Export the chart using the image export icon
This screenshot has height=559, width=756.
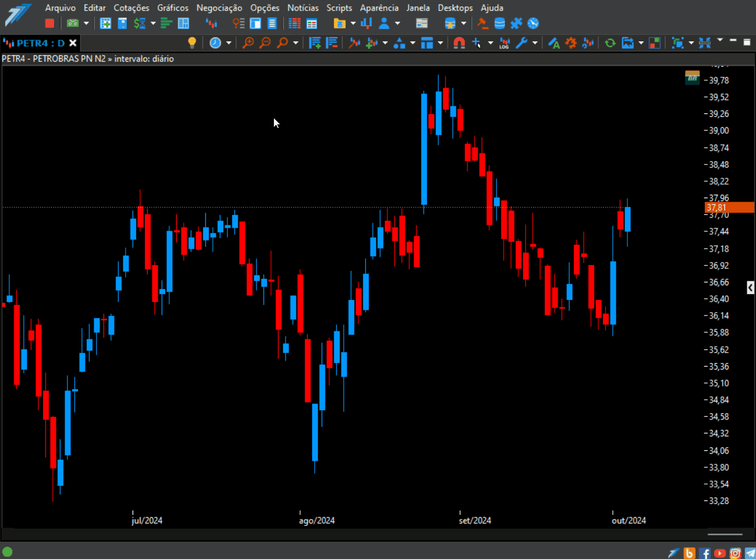click(x=628, y=43)
